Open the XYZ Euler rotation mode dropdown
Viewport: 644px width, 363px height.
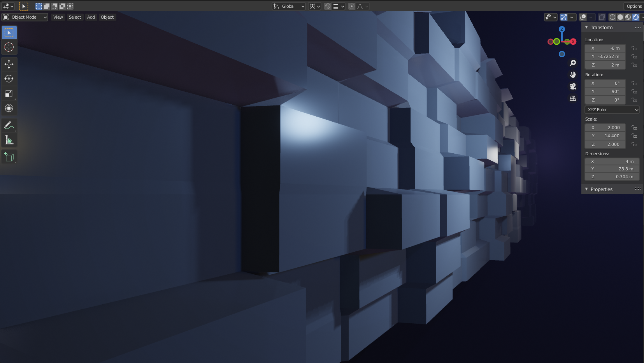pyautogui.click(x=612, y=110)
